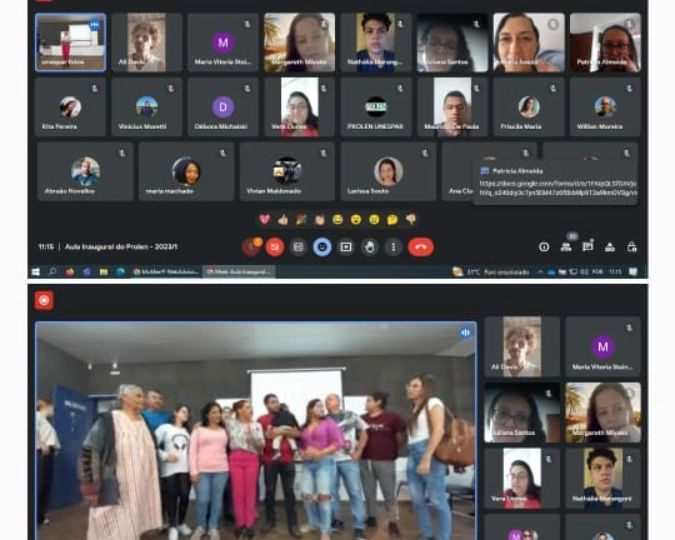Leave the call with red hang-up button
The width and height of the screenshot is (675, 540).
tap(421, 247)
